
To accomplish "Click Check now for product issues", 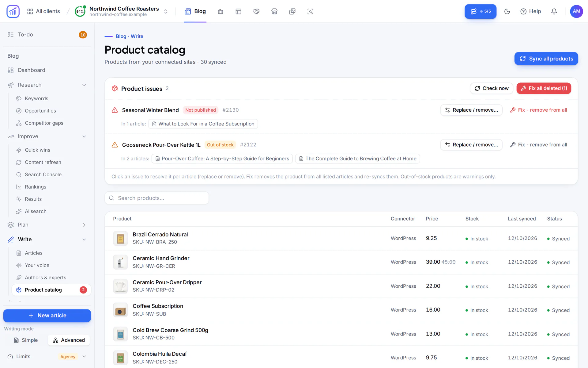I will (x=492, y=88).
